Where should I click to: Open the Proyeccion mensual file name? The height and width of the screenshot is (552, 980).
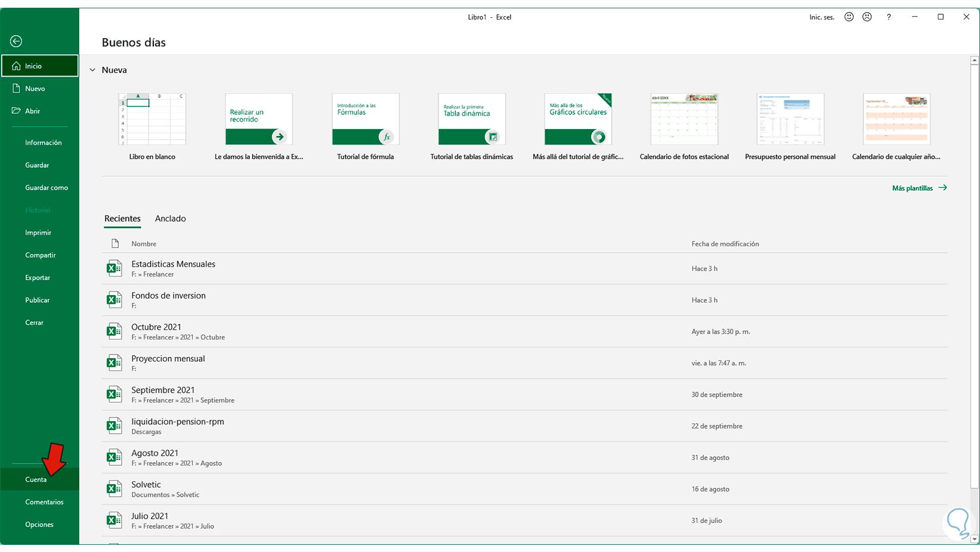(168, 359)
